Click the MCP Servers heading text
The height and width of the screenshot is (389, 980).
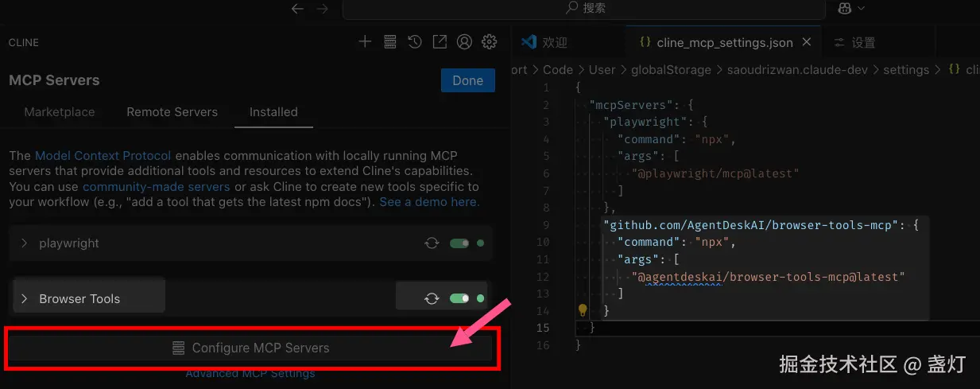pos(54,80)
